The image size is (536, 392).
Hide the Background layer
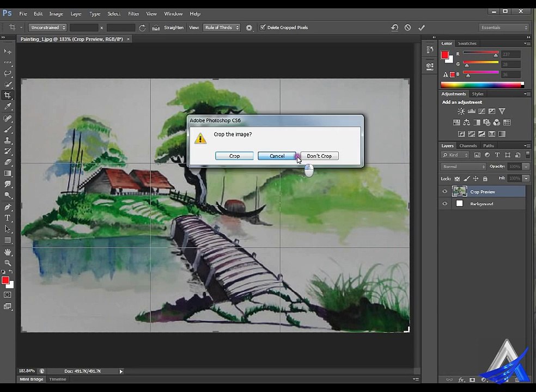(444, 204)
